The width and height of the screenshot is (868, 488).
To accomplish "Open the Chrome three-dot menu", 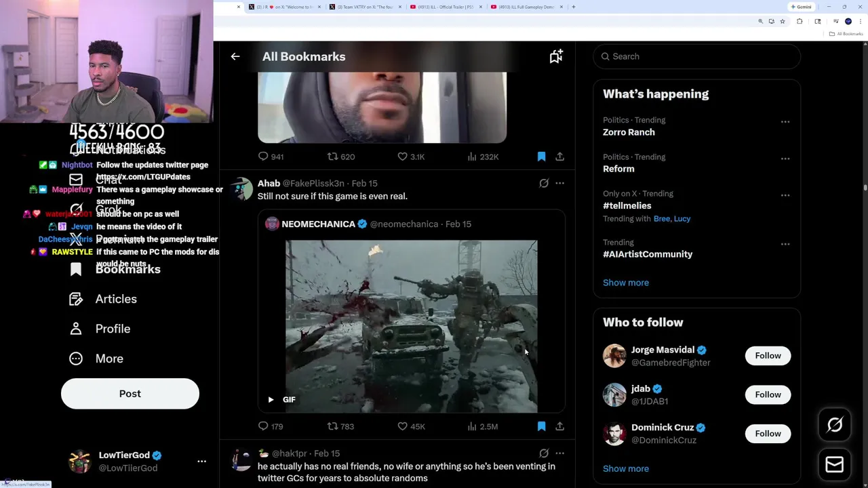I will point(860,22).
